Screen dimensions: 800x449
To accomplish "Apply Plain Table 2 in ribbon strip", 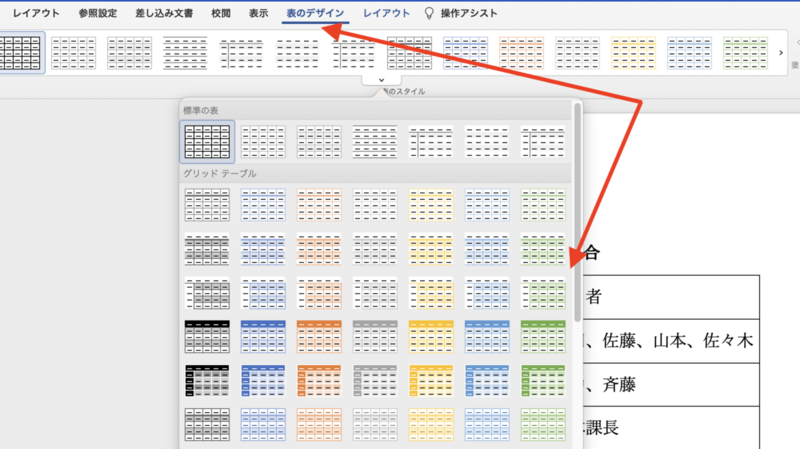I will (x=185, y=53).
